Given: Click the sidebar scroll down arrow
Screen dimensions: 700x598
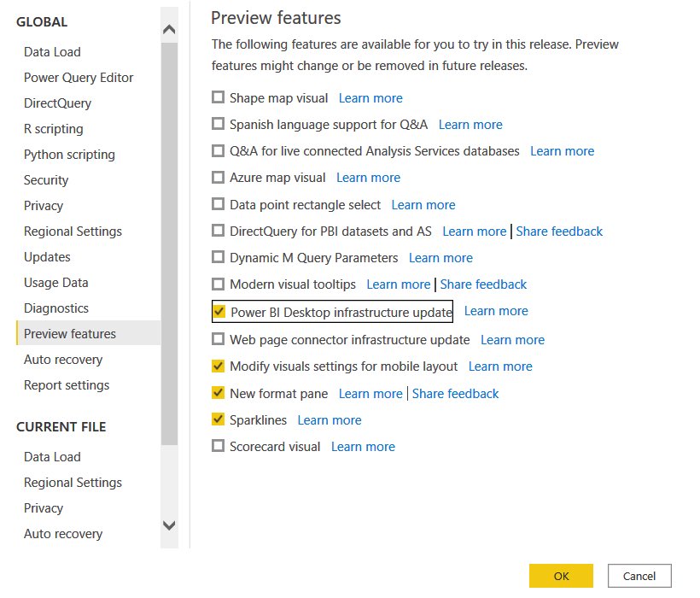Looking at the screenshot, I should (169, 525).
